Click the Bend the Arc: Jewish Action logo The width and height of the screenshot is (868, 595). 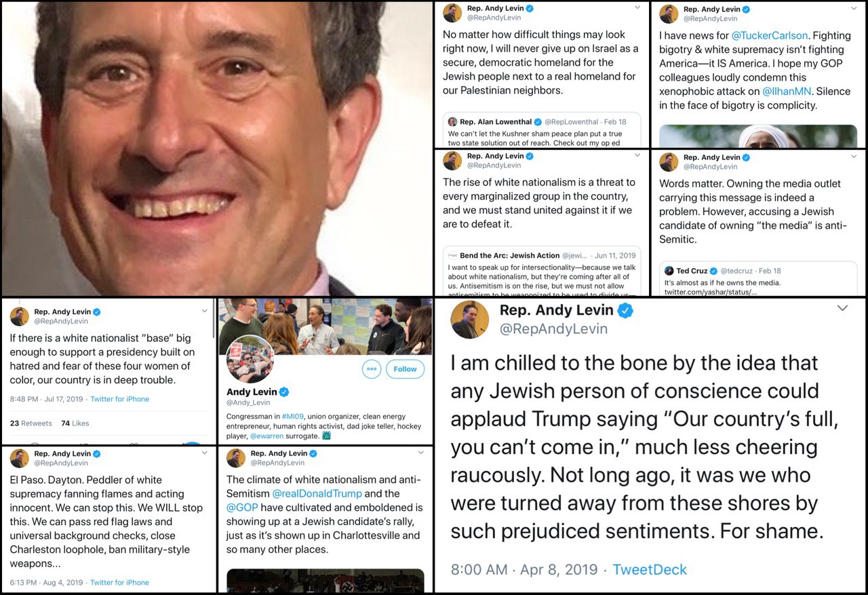(452, 256)
